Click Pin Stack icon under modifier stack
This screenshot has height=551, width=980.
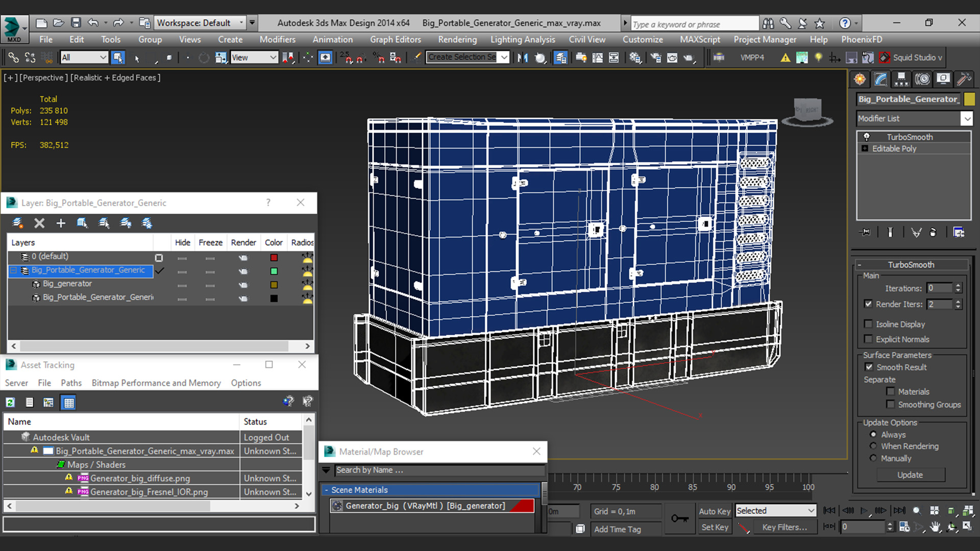[x=865, y=232]
